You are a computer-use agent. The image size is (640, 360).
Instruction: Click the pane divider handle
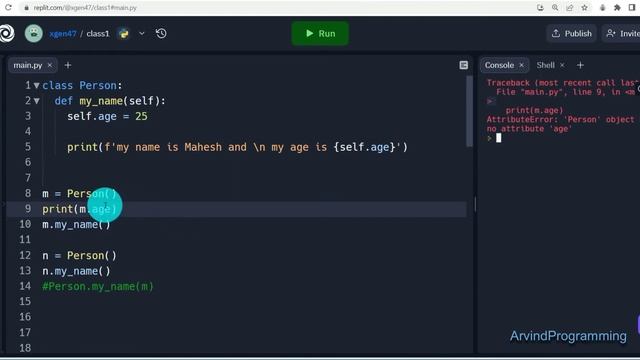(x=475, y=204)
